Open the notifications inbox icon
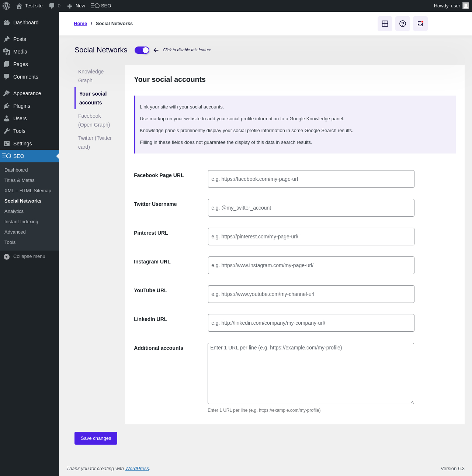The width and height of the screenshot is (472, 476). tap(420, 24)
